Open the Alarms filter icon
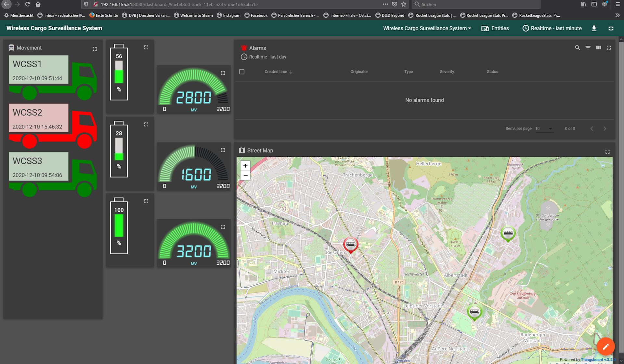The image size is (624, 364). tap(588, 48)
